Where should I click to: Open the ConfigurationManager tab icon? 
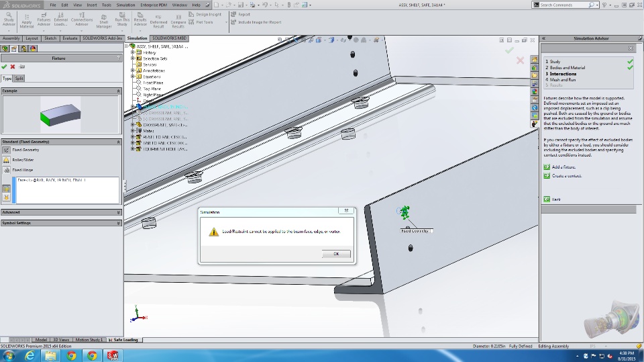pos(23,48)
